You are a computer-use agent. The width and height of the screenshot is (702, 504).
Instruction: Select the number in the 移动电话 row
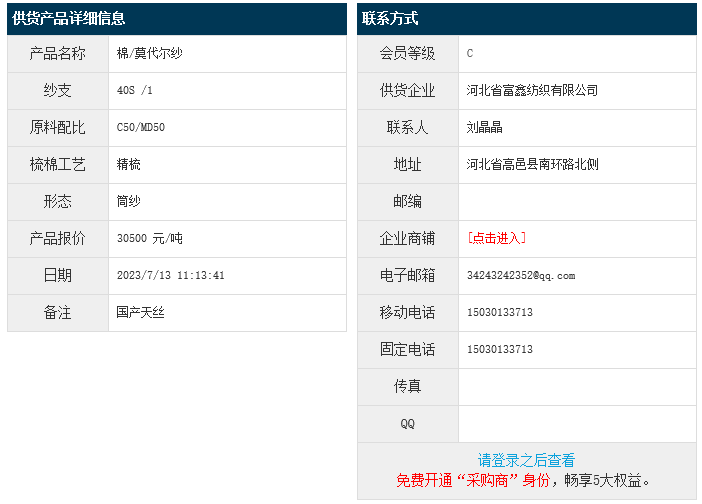(500, 313)
